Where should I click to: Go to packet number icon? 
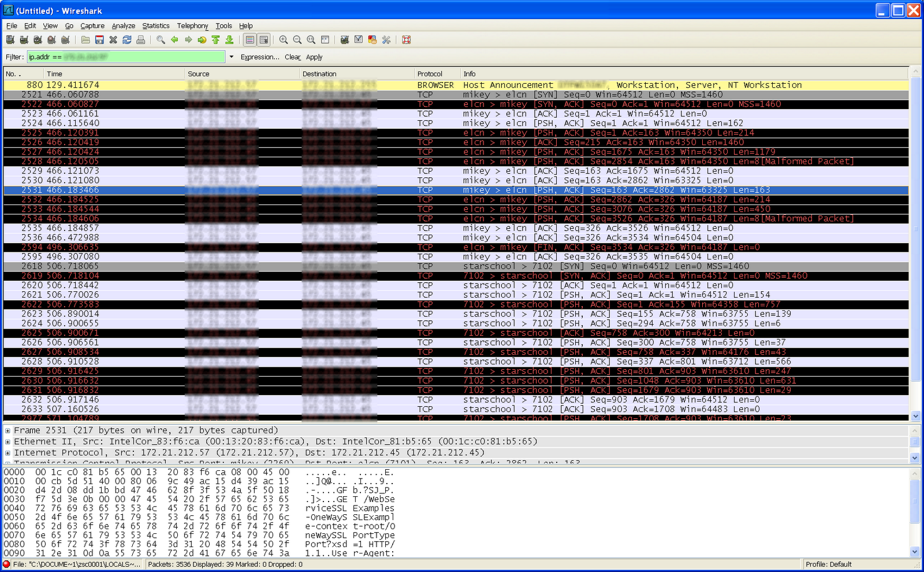202,40
